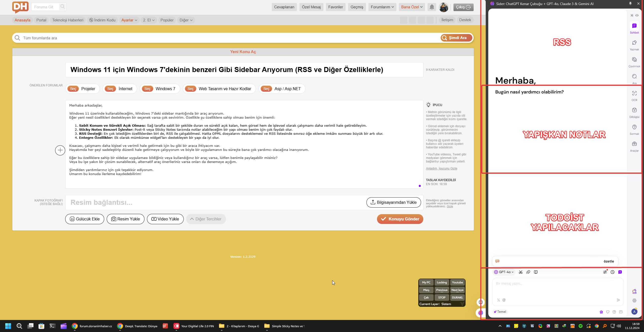This screenshot has height=332, width=644.
Task: Select the Windows 7 forum Seç toggle
Action: [x=147, y=89]
